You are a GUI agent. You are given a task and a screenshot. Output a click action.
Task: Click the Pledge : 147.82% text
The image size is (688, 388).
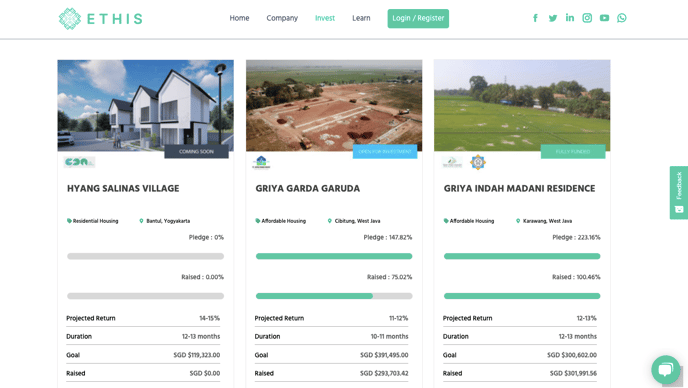click(x=388, y=237)
